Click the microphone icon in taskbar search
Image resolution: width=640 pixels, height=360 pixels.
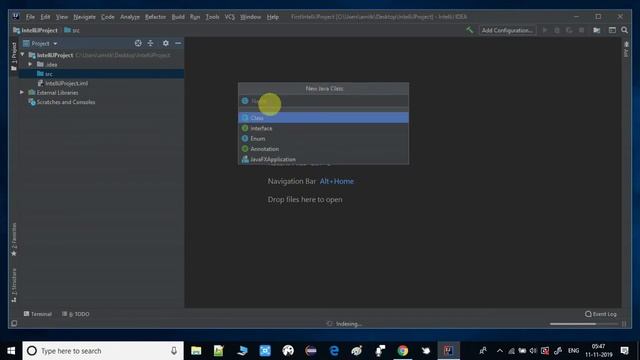pyautogui.click(x=174, y=351)
